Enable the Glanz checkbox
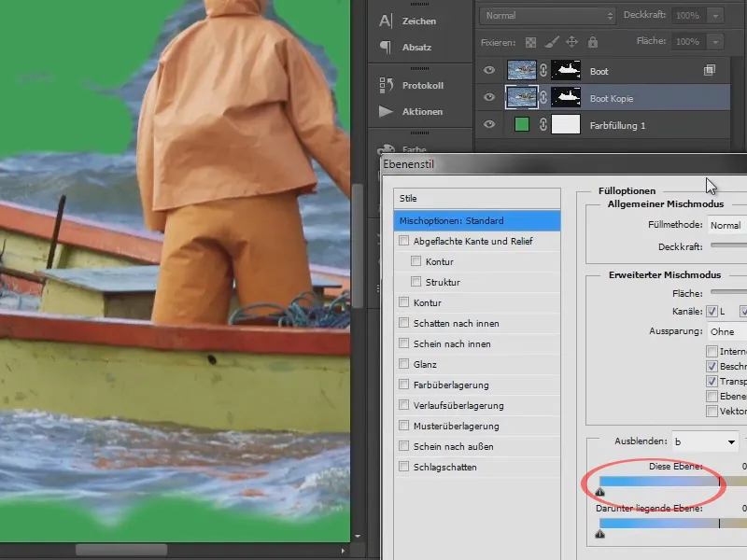747x560 pixels. [404, 364]
